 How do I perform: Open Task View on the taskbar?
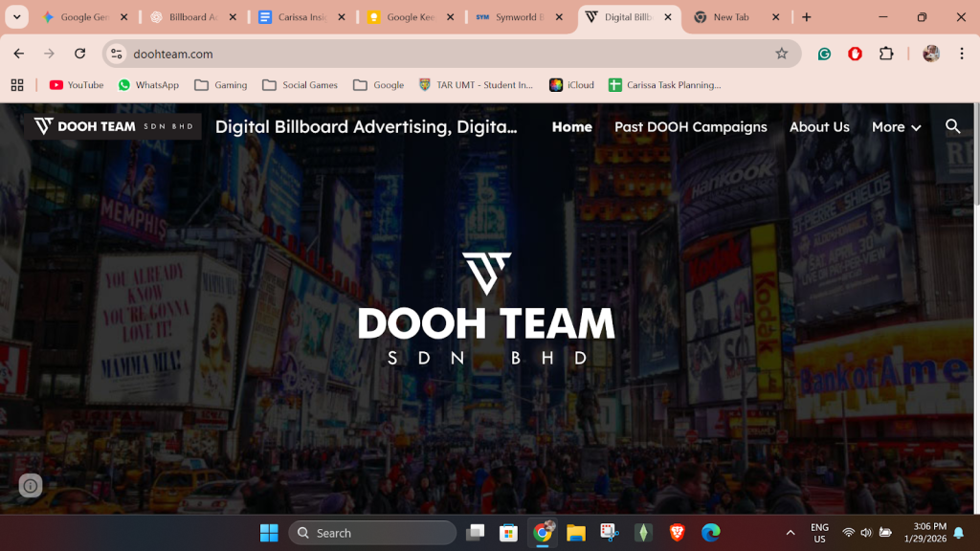click(475, 533)
